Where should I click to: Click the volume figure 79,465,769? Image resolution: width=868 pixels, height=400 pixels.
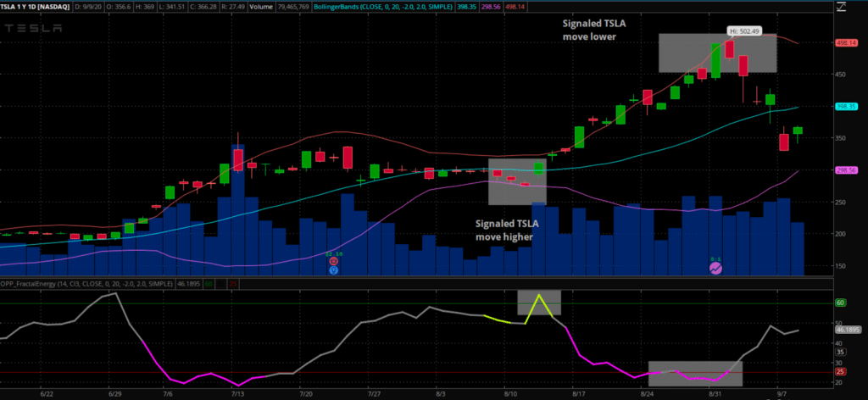click(x=293, y=7)
